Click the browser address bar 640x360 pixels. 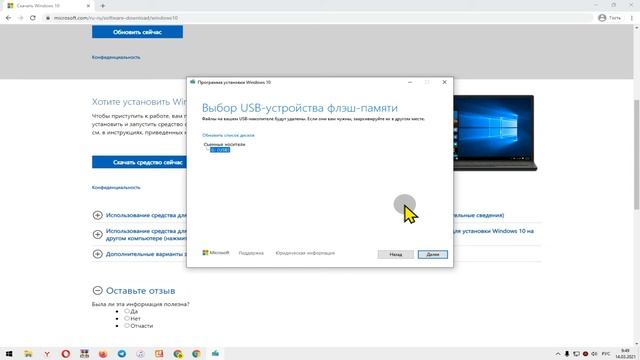click(x=318, y=18)
